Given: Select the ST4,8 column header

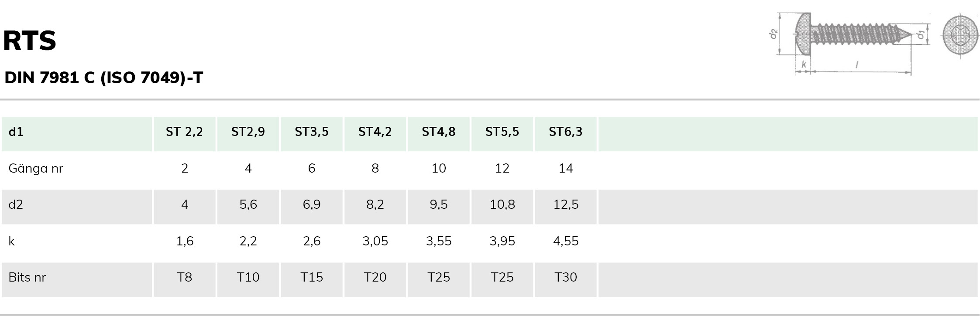Looking at the screenshot, I should (x=439, y=132).
